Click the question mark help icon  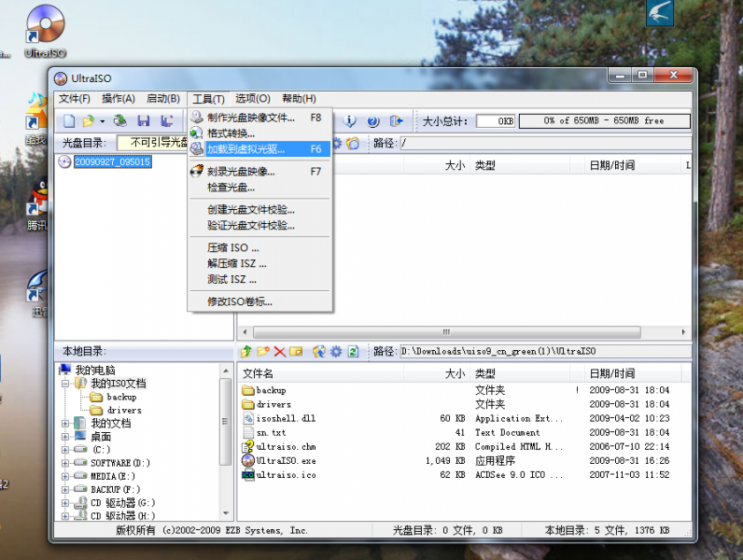[x=373, y=121]
